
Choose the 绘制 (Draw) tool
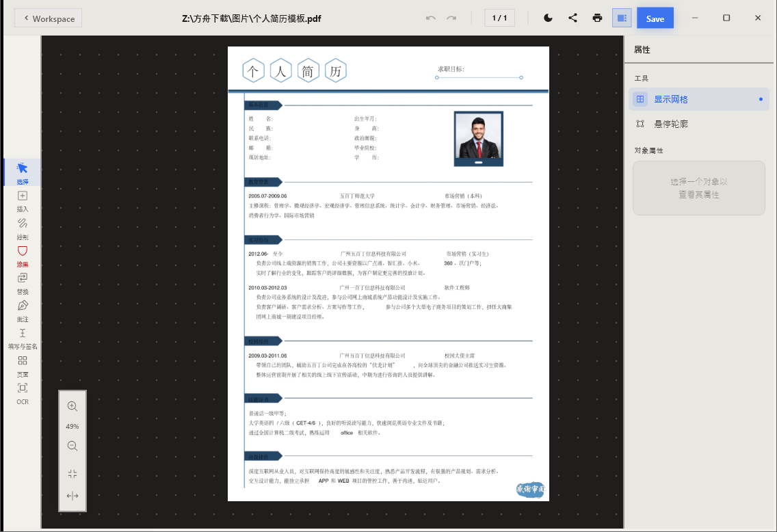tap(23, 228)
